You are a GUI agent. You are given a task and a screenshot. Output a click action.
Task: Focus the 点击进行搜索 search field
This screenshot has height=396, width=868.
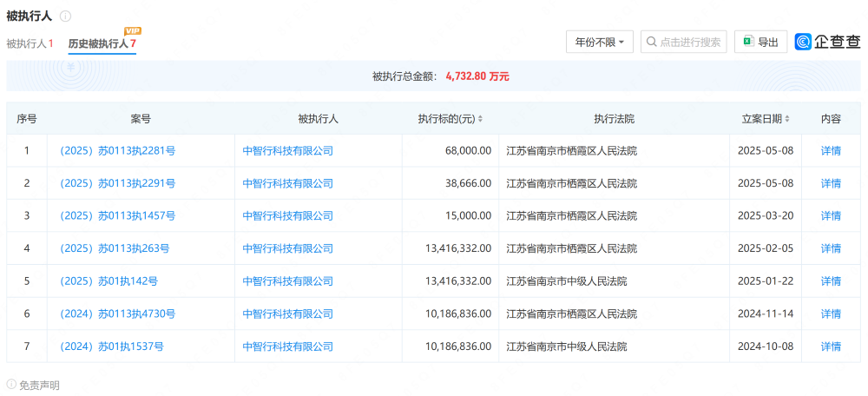[690, 42]
